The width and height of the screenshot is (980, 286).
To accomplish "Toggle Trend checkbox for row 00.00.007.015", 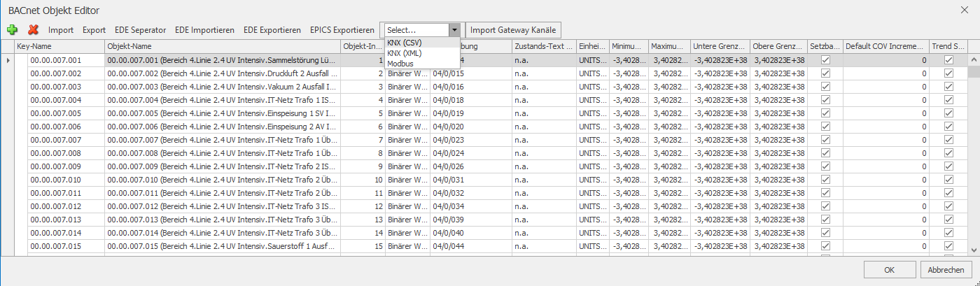I will (x=948, y=246).
